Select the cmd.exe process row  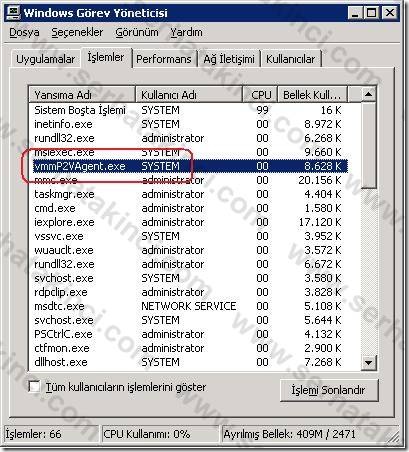click(x=188, y=208)
